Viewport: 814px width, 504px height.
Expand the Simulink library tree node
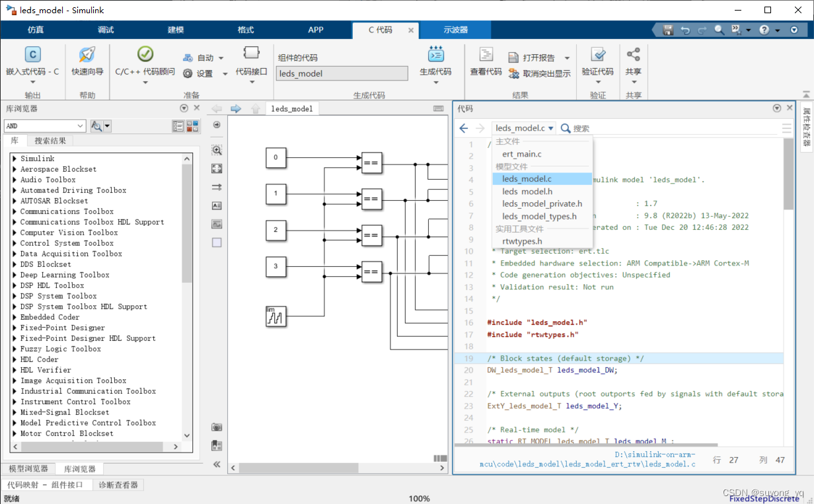(x=15, y=159)
